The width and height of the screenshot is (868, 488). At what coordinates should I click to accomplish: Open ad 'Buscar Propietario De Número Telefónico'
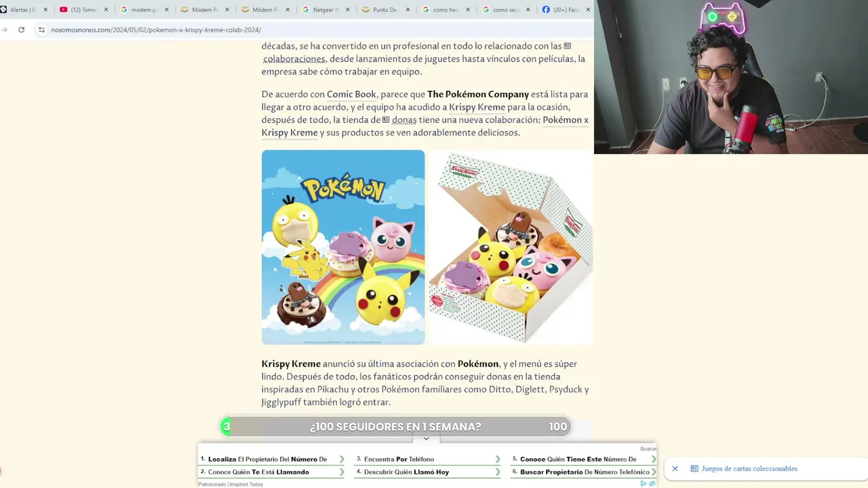click(585, 472)
